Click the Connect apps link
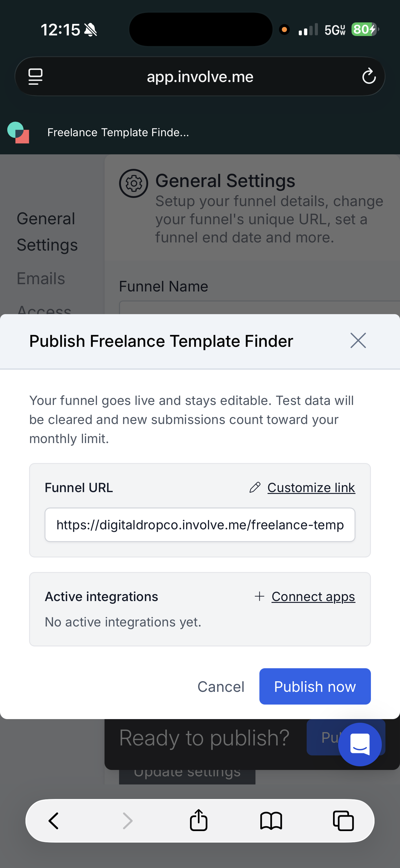400x868 pixels. pyautogui.click(x=313, y=597)
